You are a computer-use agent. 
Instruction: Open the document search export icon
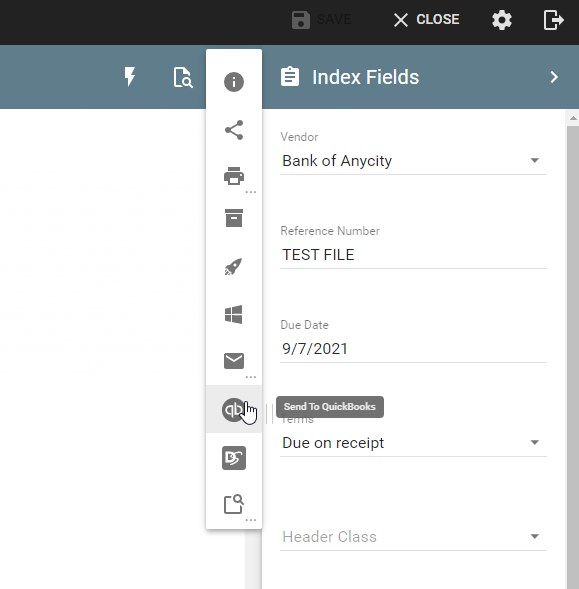[x=234, y=504]
